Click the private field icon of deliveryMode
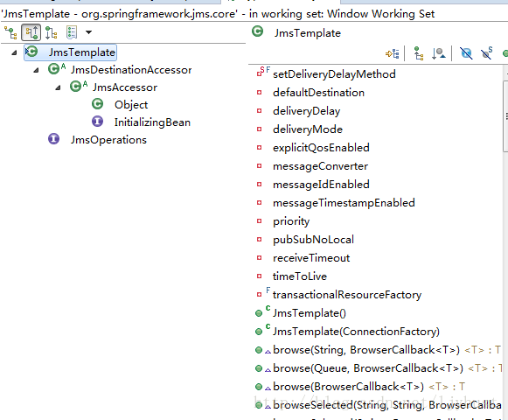This screenshot has width=508, height=420. (259, 129)
